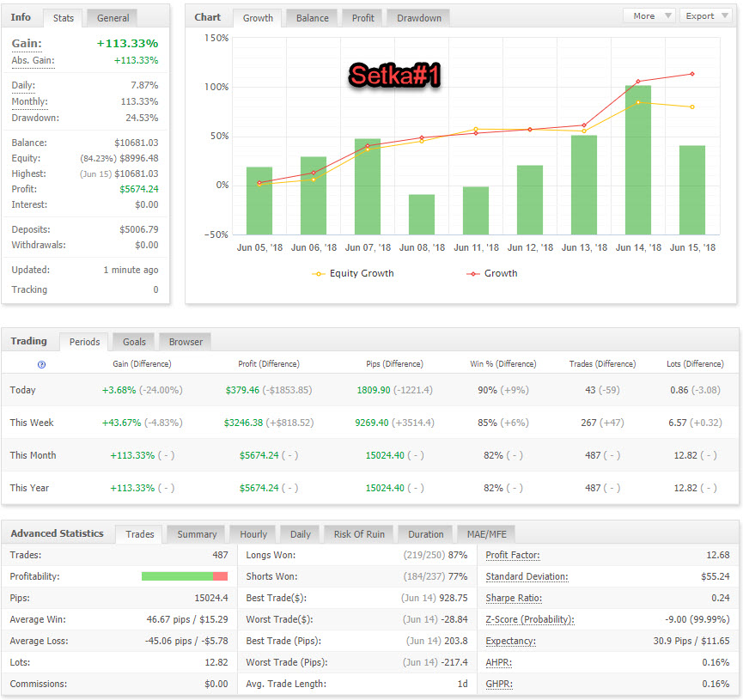
Task: Select the Trades tab in Advanced Statistics
Action: point(140,534)
